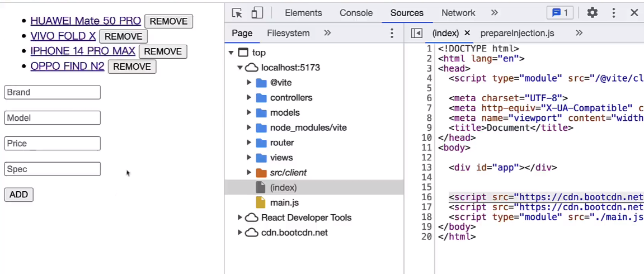
Task: Expand the router folder
Action: [249, 143]
